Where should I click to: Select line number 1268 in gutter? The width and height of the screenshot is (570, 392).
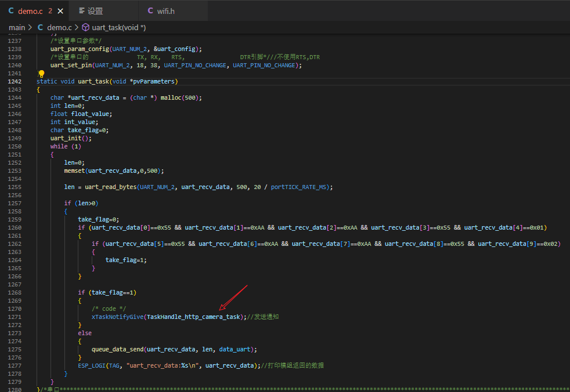pos(15,293)
